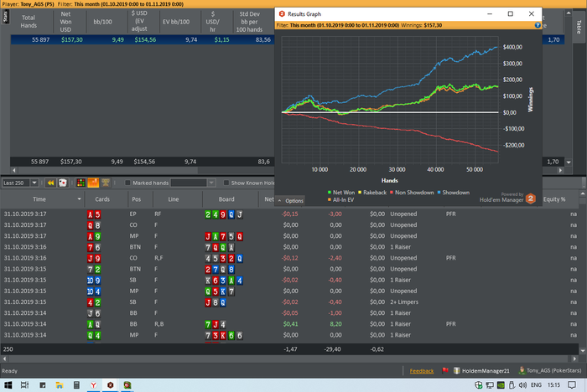Click the ENG language indicator
The image size is (587, 392).
(536, 385)
